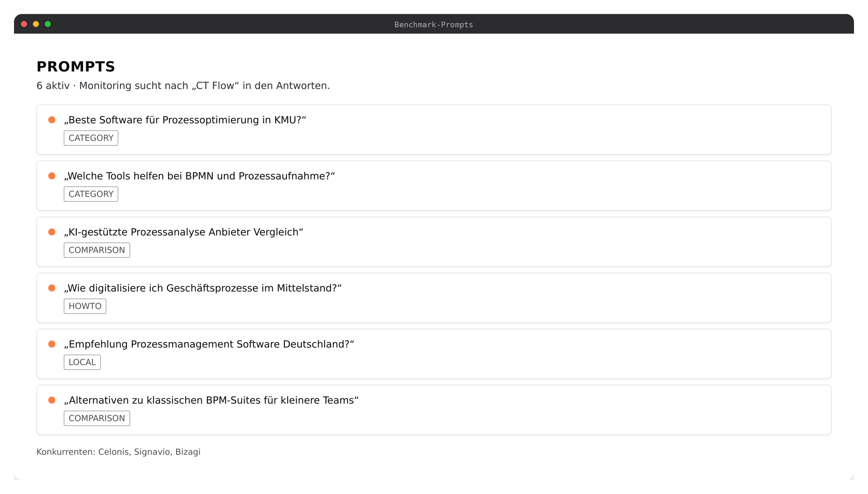Click the LOCAL tag
The width and height of the screenshot is (868, 494).
coord(82,362)
